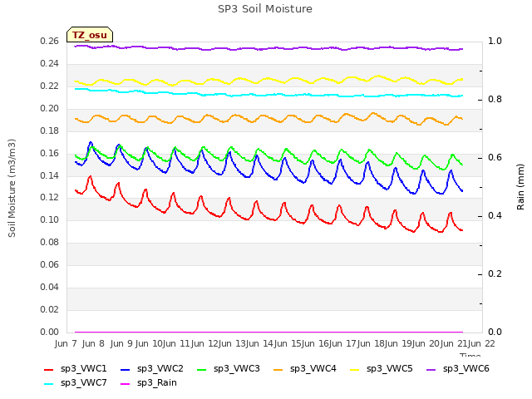532x399 pixels.
Task: Click the sp3_VWC1 legend label
Action: [x=83, y=368]
